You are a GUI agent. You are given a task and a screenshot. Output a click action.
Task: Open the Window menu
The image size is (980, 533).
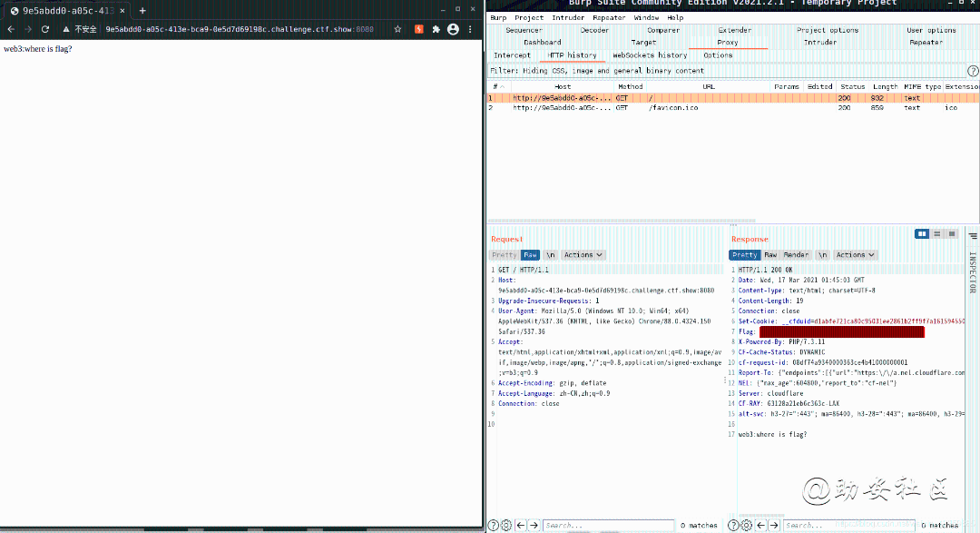pos(646,18)
